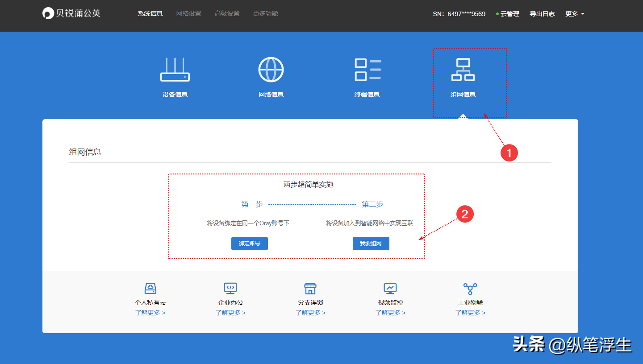Switch to the 网络设置 tab
643x364 pixels.
point(188,13)
